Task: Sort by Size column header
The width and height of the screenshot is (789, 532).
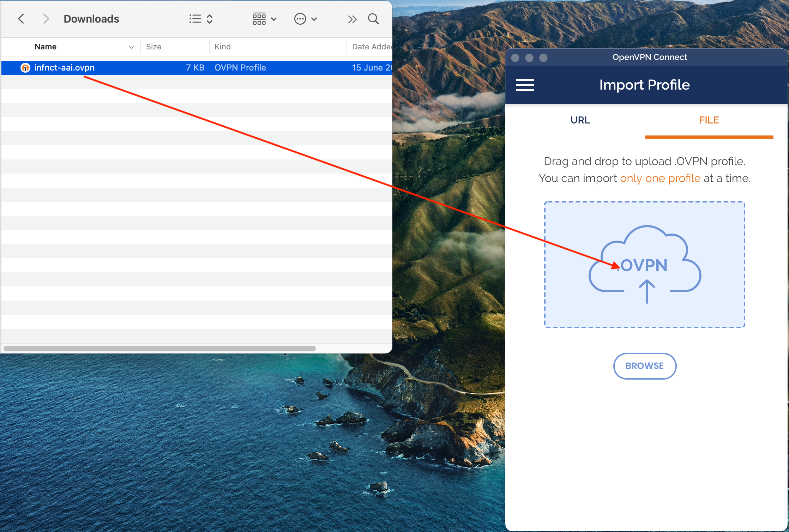Action: click(153, 47)
